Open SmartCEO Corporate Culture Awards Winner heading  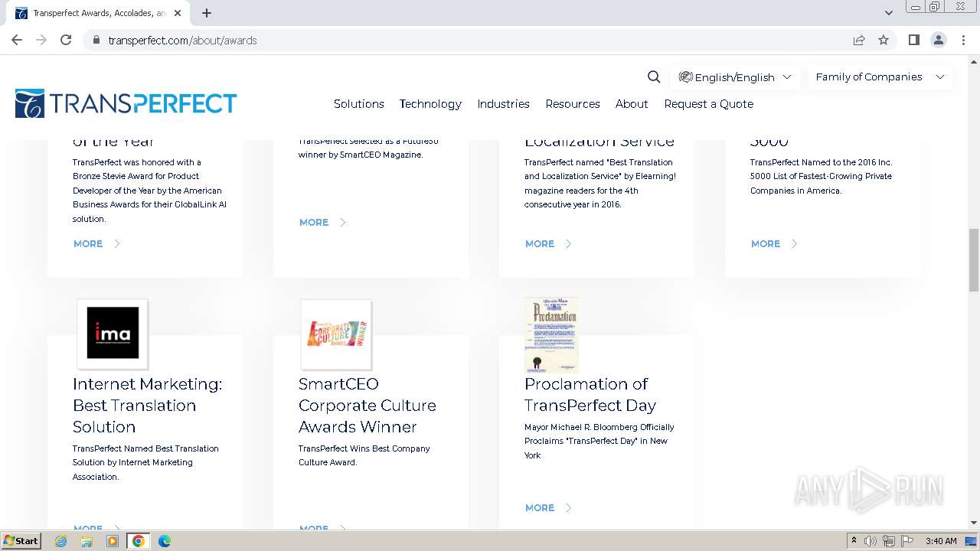click(x=367, y=405)
